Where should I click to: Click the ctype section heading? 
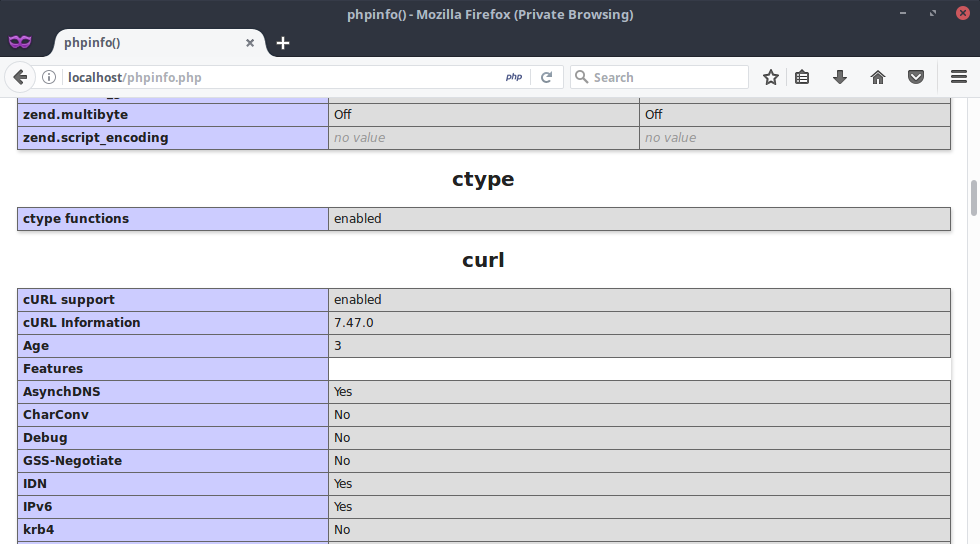pyautogui.click(x=483, y=179)
